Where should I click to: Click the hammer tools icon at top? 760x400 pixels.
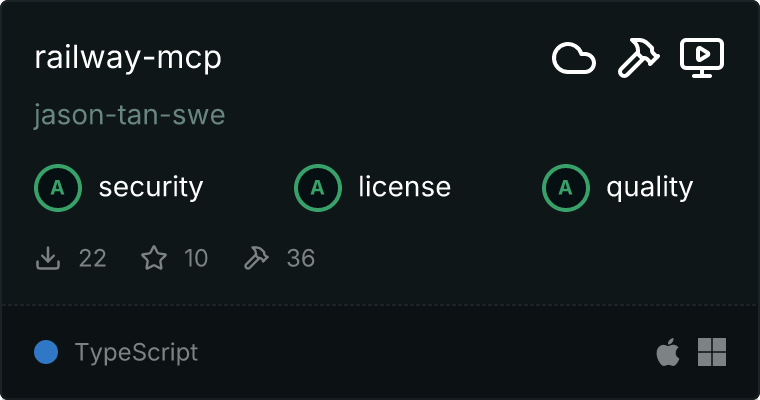point(638,58)
